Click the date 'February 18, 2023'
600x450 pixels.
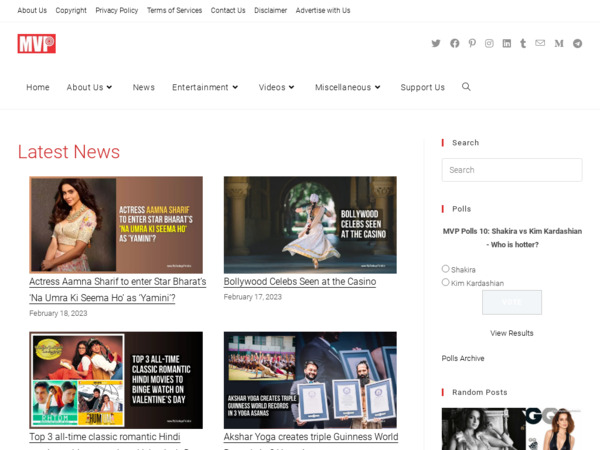(58, 313)
